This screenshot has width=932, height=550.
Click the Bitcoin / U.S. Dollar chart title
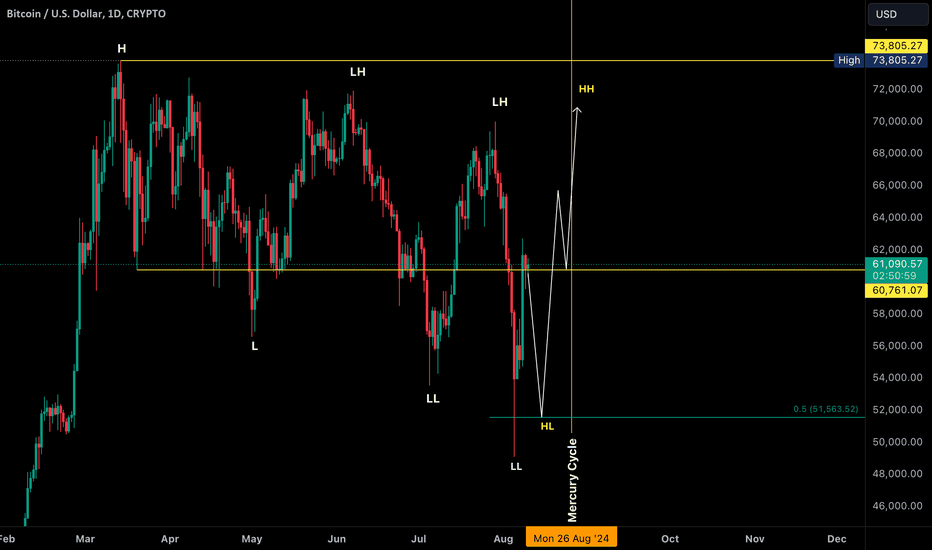[86, 14]
